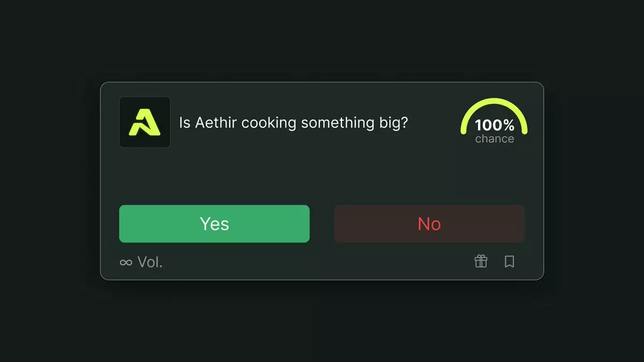Click the "chance" label under gauge
The height and width of the screenshot is (362, 644).
[x=494, y=139]
